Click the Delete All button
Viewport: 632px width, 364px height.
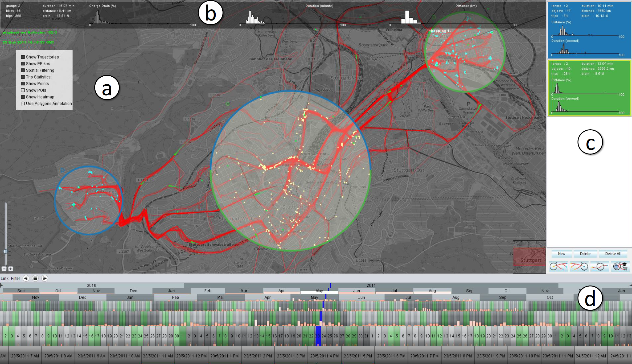(x=613, y=254)
